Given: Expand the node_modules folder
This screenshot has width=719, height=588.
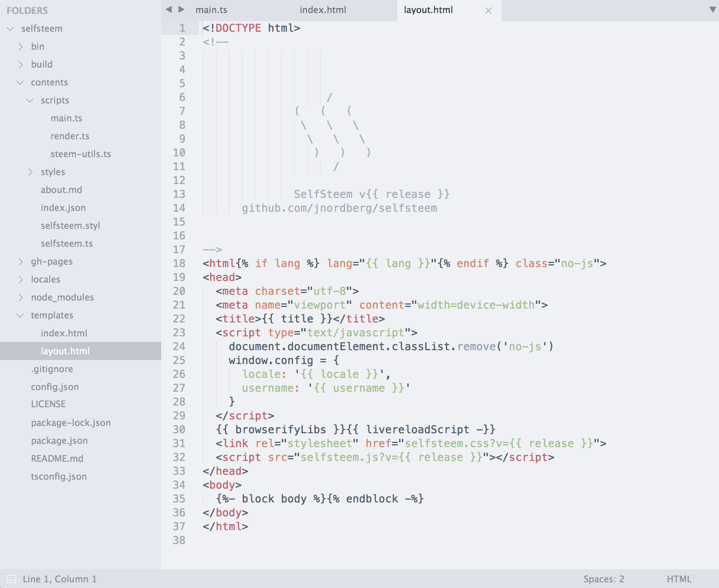Looking at the screenshot, I should pos(21,297).
